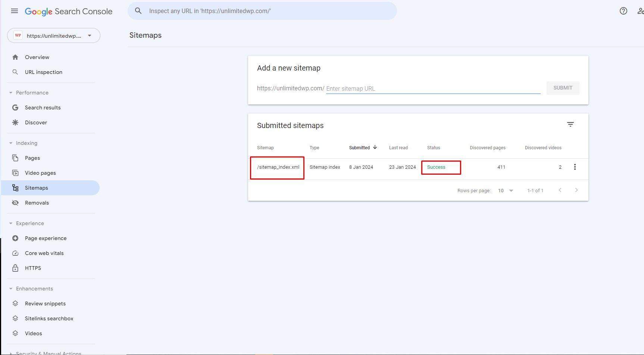Viewport: 644px width, 355px height.
Task: Click the 8 Jan 2024 submitted date
Action: pyautogui.click(x=361, y=167)
